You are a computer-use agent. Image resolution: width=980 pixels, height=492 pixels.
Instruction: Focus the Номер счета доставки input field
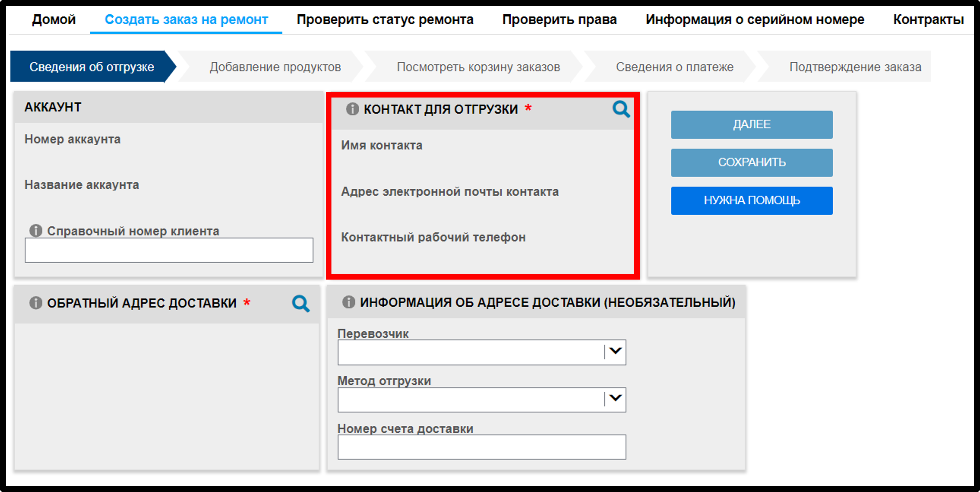coord(482,447)
